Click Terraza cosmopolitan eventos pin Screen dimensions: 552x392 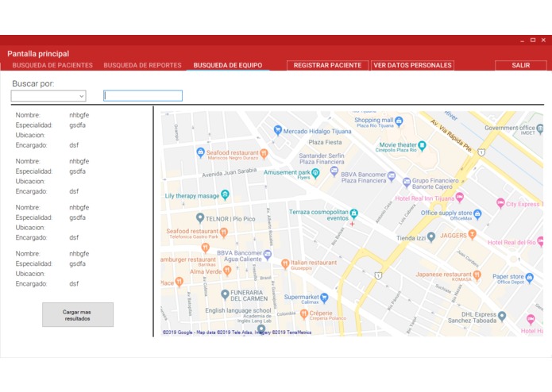pos(353,213)
